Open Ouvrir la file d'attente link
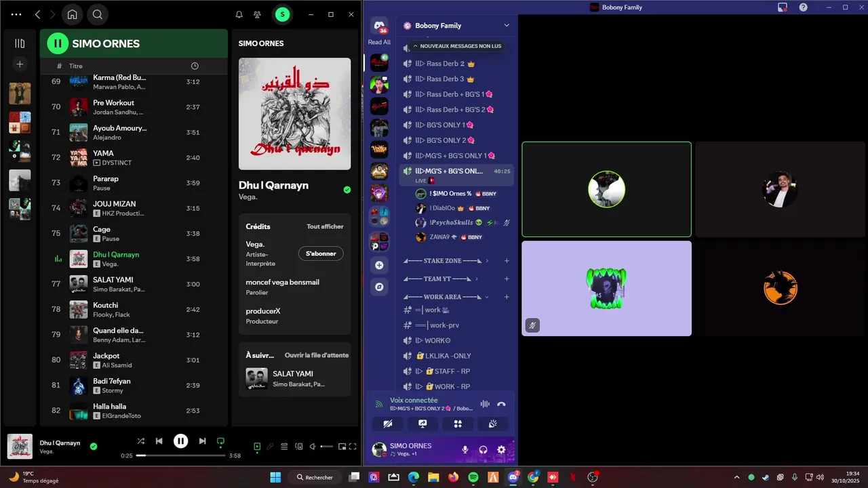Screen dimensions: 868x488 coord(317,355)
